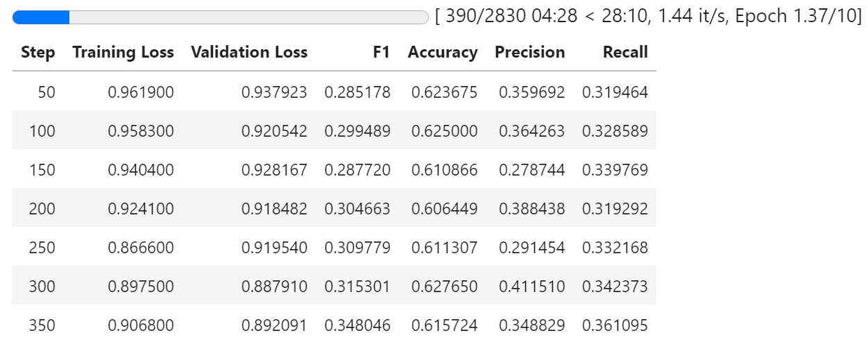Click training loss value 0.866600
This screenshot has width=868, height=349.
coord(141,248)
